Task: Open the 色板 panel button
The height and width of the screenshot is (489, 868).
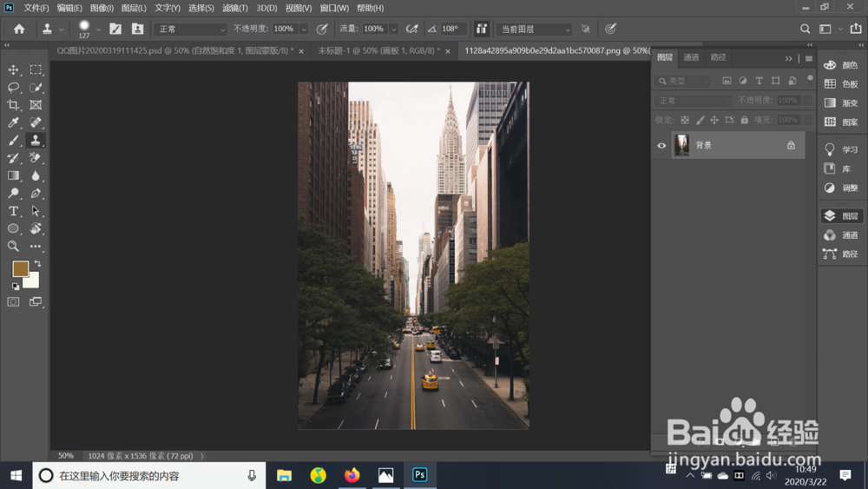Action: [x=841, y=83]
